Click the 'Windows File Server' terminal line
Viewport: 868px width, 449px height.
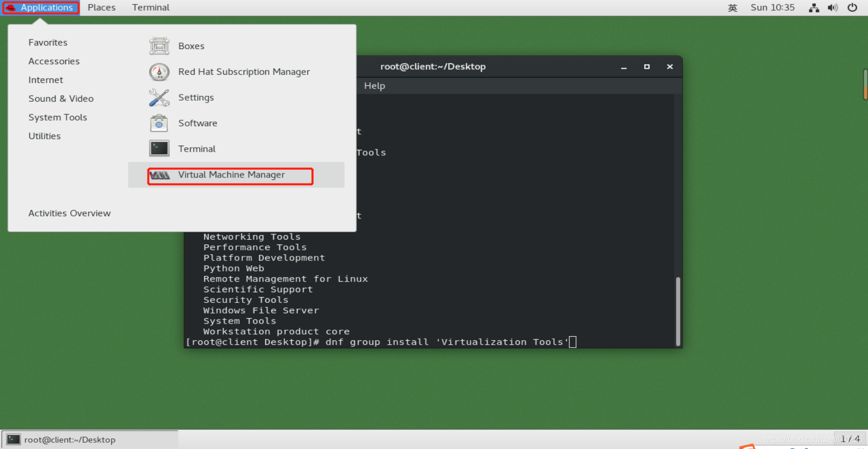tap(261, 310)
